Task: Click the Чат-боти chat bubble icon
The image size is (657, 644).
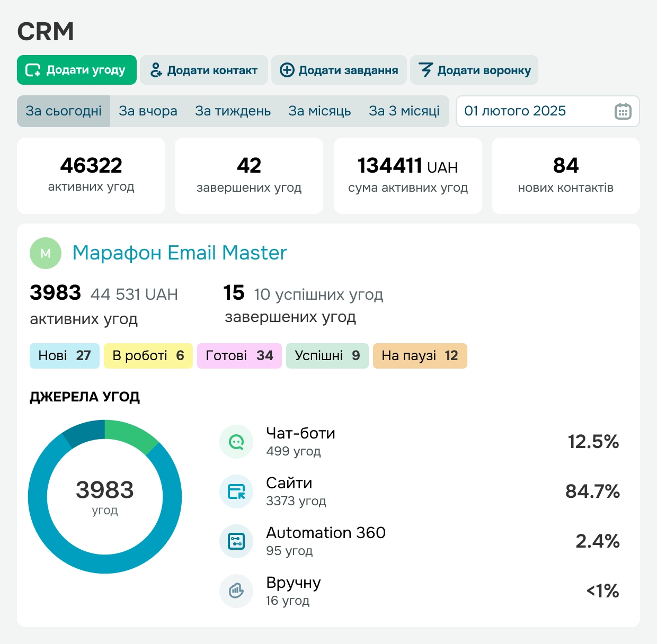Action: coord(236,441)
